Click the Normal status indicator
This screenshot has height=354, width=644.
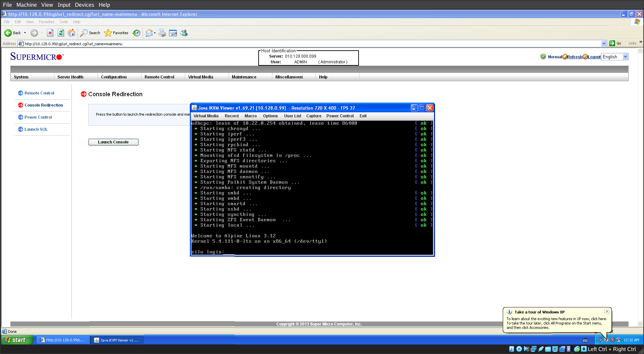[551, 57]
